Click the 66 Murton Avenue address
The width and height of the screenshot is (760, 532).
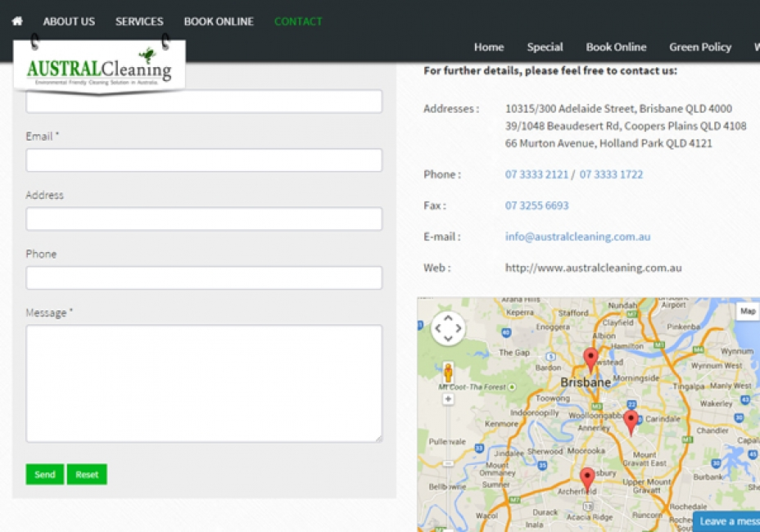608,143
